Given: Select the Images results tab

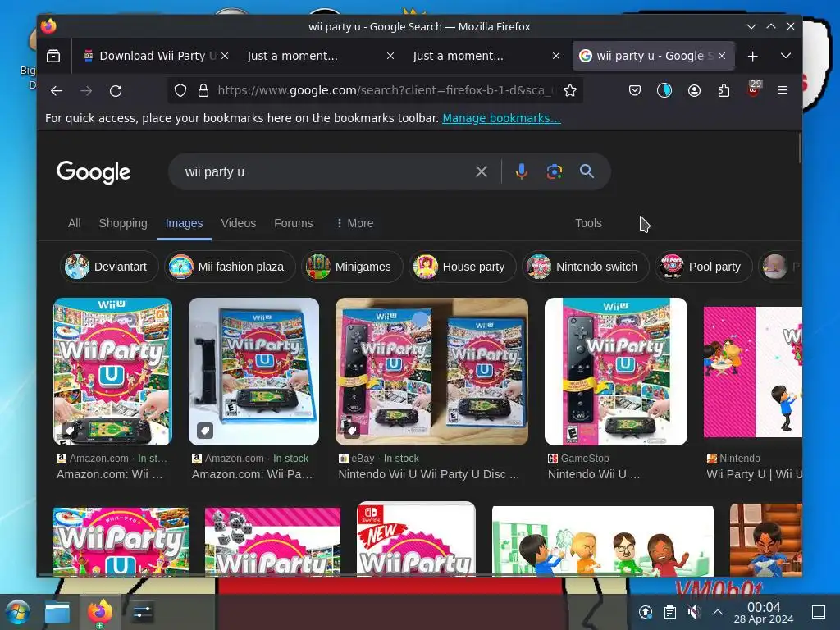Looking at the screenshot, I should [x=184, y=223].
